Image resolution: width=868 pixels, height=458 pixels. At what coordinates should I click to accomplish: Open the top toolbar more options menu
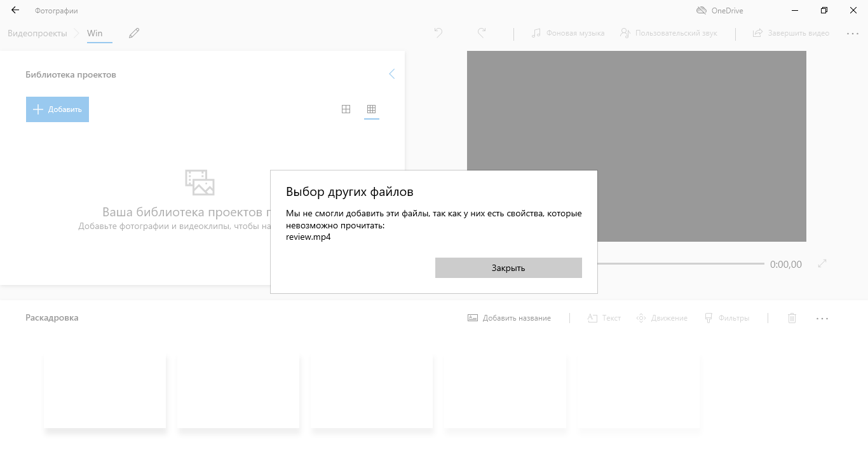[853, 33]
